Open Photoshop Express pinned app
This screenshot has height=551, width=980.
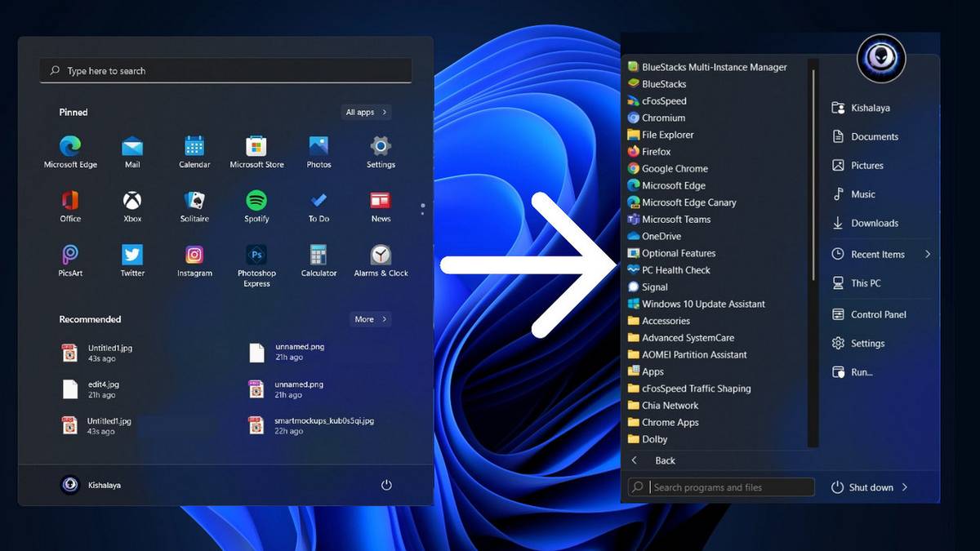(256, 256)
